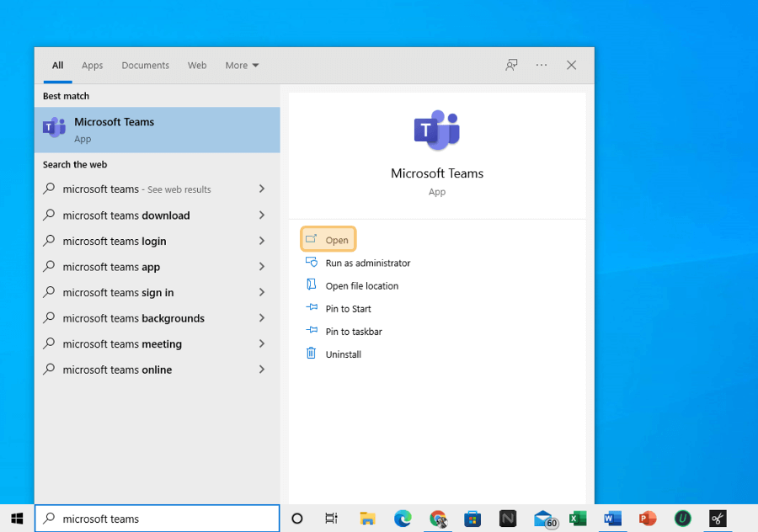Click the magnifier icon in the taskbar search box
Viewport: 758px width, 532px height.
point(49,519)
